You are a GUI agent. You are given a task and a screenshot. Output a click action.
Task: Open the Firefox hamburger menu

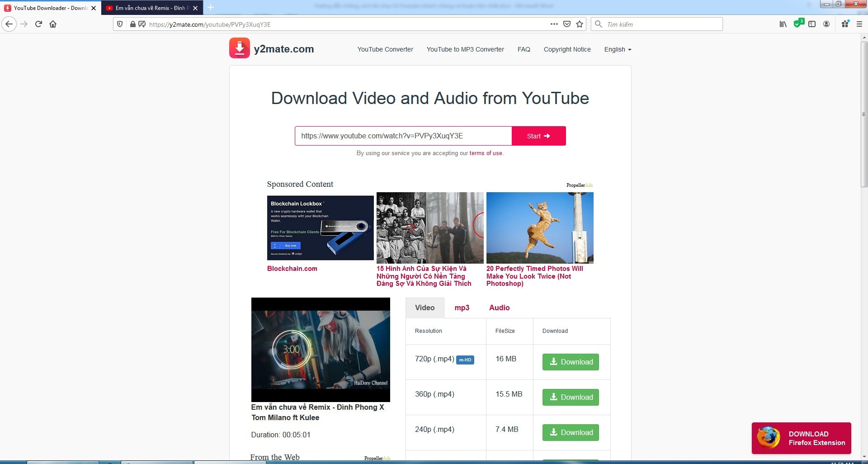click(x=859, y=24)
